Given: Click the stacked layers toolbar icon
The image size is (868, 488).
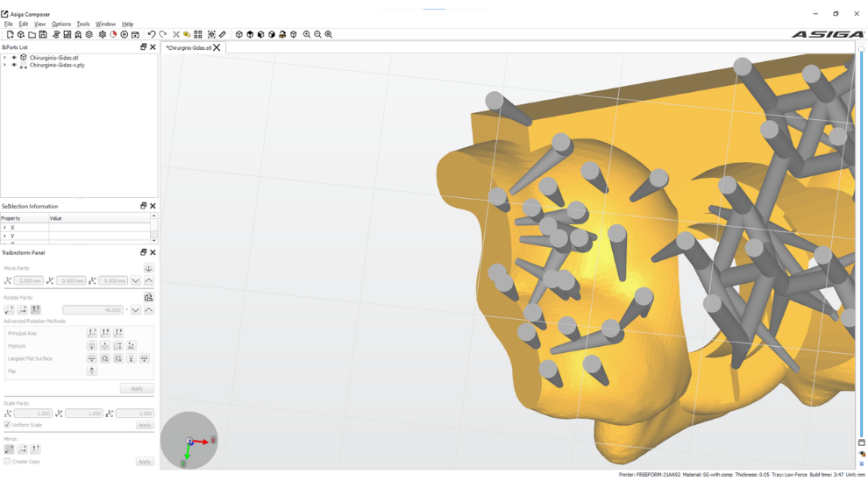Looking at the screenshot, I should click(89, 34).
